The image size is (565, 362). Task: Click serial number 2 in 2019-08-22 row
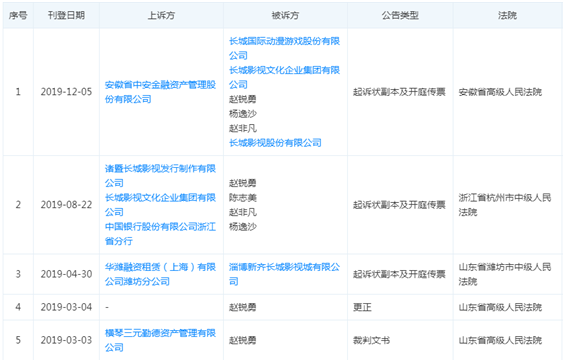(x=18, y=205)
